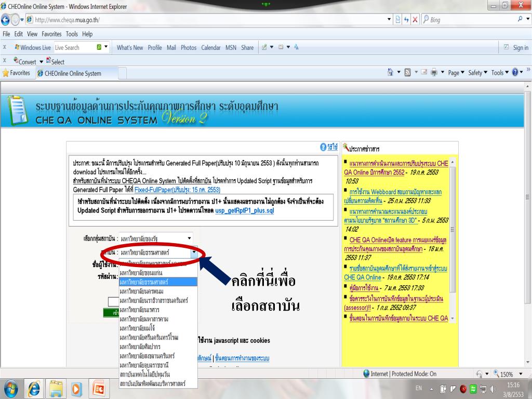532x399 pixels.
Task: Choose มหาวิทยาลัยนเรศวร in dropdown list
Action: click(x=158, y=310)
